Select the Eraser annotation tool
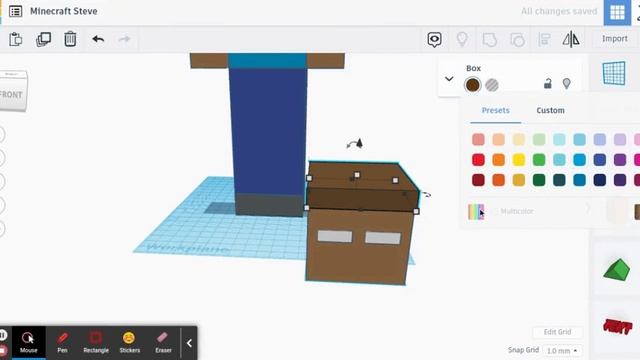 click(x=163, y=343)
